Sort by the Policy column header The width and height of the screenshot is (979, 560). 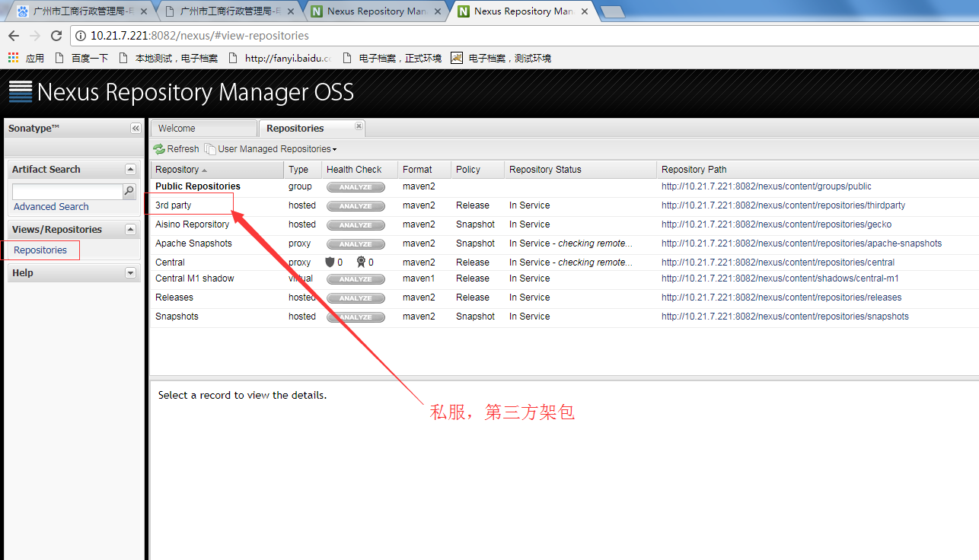click(x=477, y=170)
